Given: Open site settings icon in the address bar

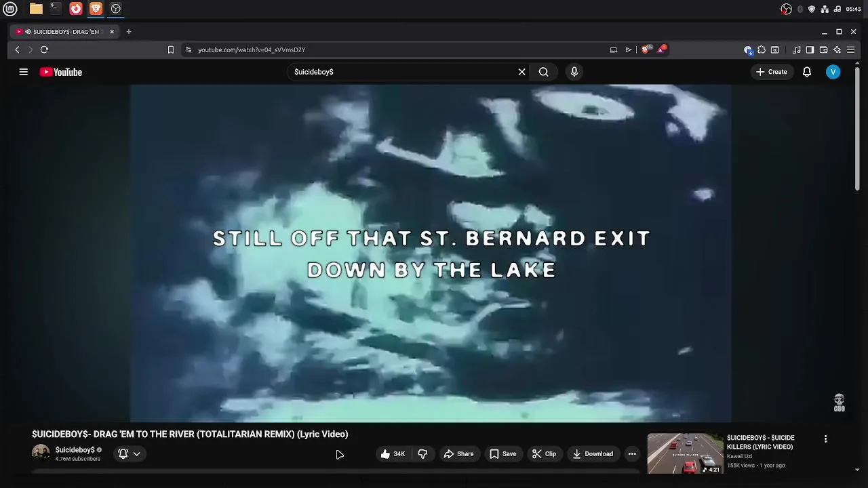Looking at the screenshot, I should pos(189,49).
